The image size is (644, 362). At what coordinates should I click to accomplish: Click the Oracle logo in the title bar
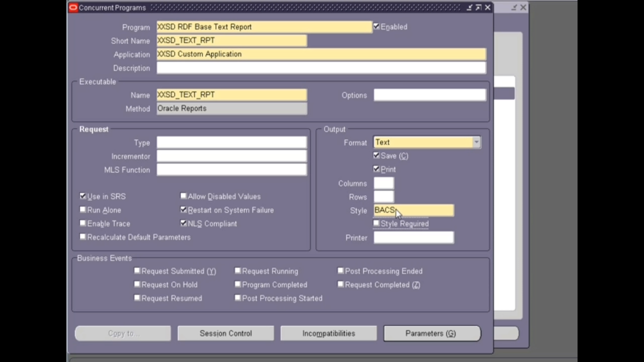coord(73,7)
